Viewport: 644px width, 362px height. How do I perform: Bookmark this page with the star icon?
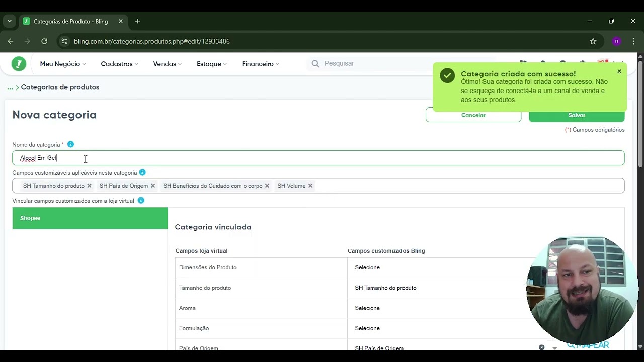[593, 41]
